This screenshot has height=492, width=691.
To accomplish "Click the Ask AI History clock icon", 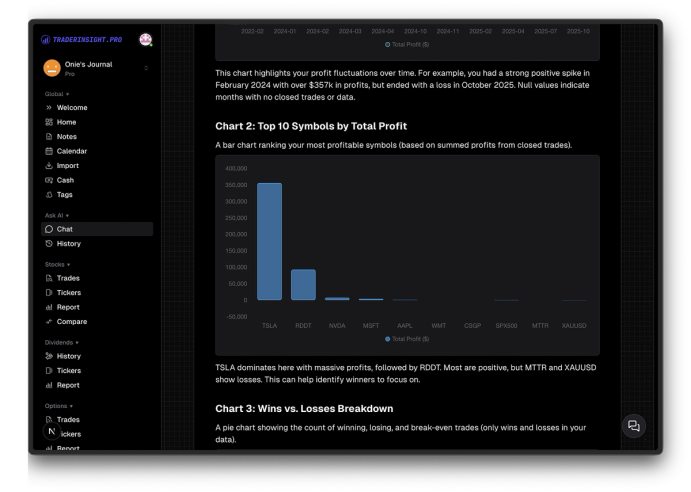I will click(49, 244).
